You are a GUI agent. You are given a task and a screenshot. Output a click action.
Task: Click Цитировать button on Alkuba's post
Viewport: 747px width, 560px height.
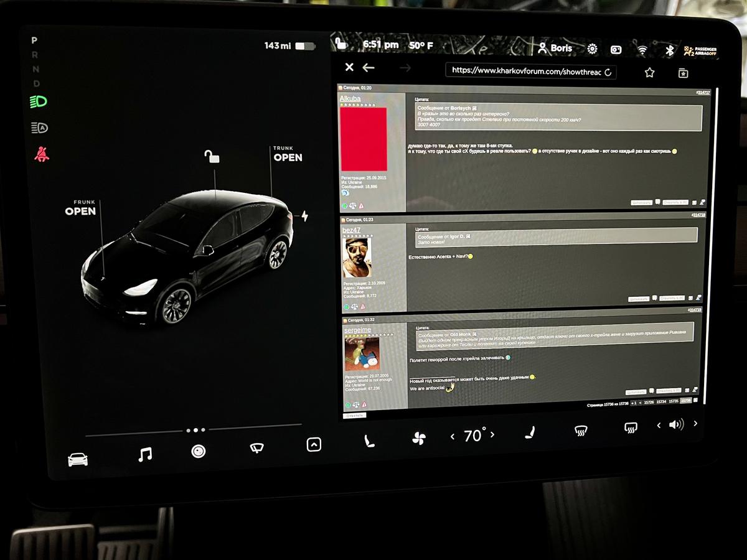click(x=641, y=202)
